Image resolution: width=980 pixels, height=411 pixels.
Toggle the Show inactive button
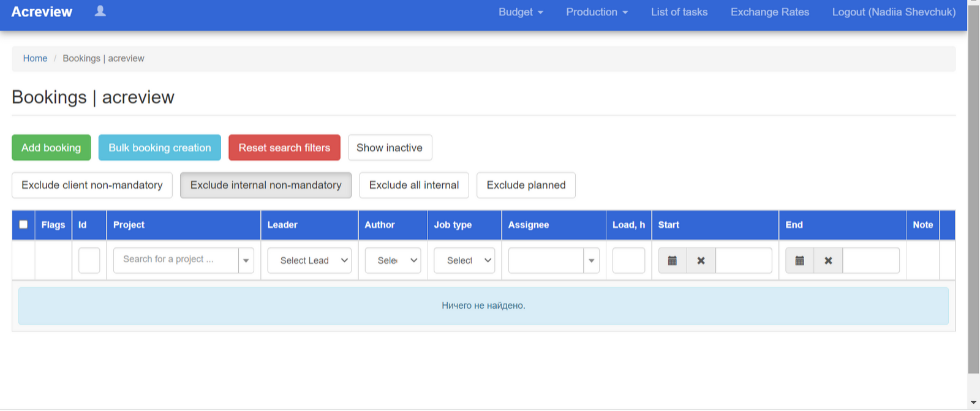(x=390, y=148)
